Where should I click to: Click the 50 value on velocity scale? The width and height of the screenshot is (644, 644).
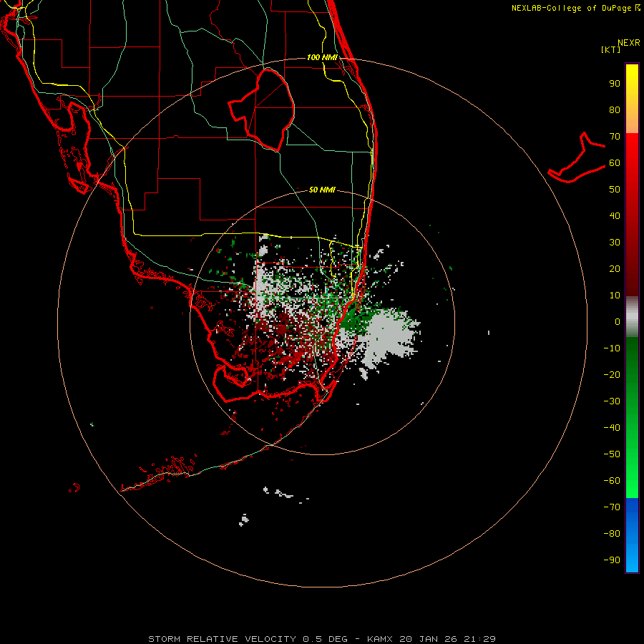pos(615,190)
